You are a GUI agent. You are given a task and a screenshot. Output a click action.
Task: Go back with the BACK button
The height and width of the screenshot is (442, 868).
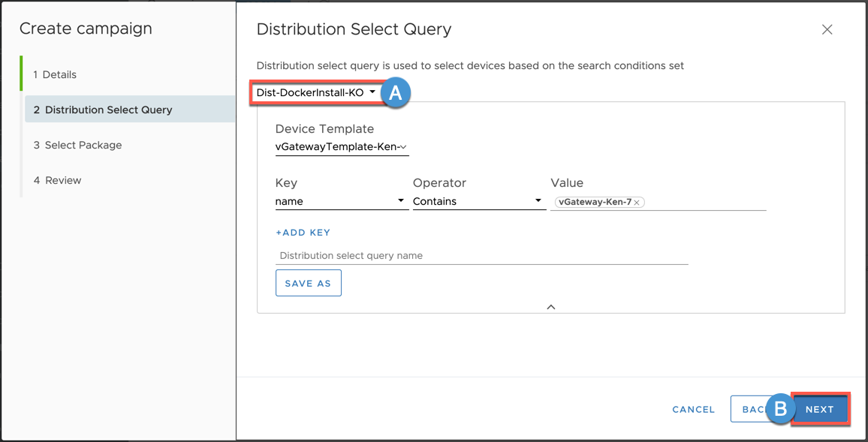tap(749, 410)
